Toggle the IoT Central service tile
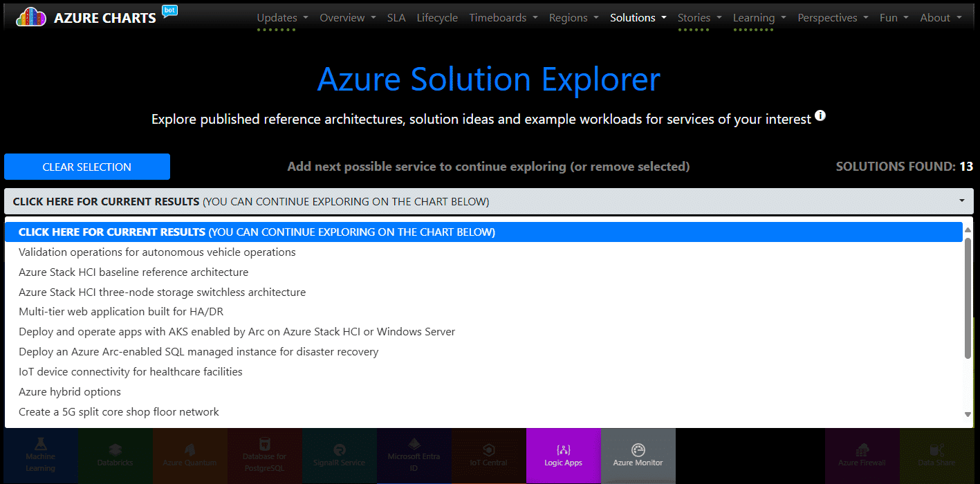The image size is (980, 484). tap(488, 456)
